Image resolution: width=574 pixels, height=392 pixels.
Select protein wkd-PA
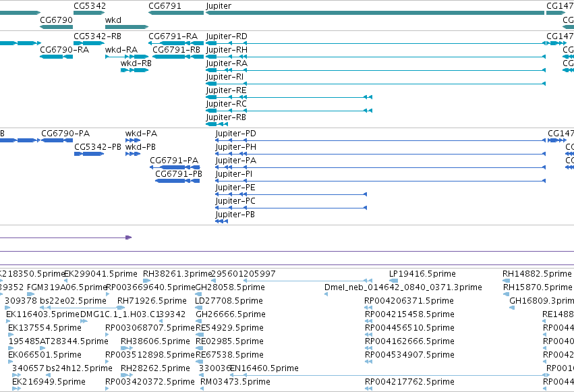(133, 140)
